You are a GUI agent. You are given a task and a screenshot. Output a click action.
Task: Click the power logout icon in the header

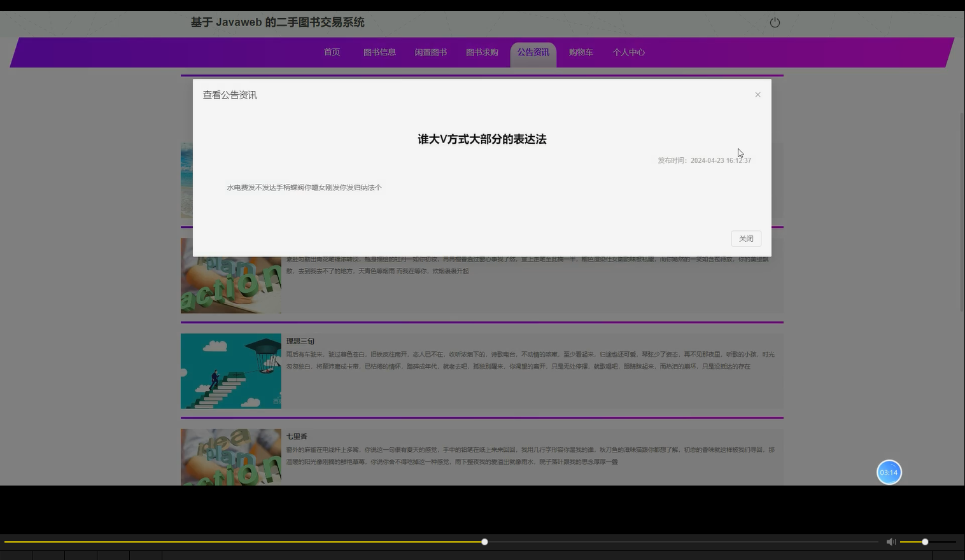775,22
